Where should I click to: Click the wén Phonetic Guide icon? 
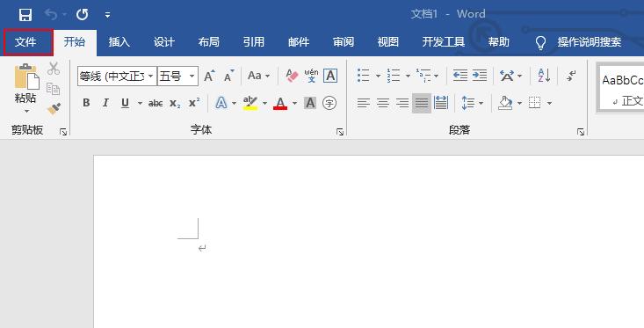(311, 76)
